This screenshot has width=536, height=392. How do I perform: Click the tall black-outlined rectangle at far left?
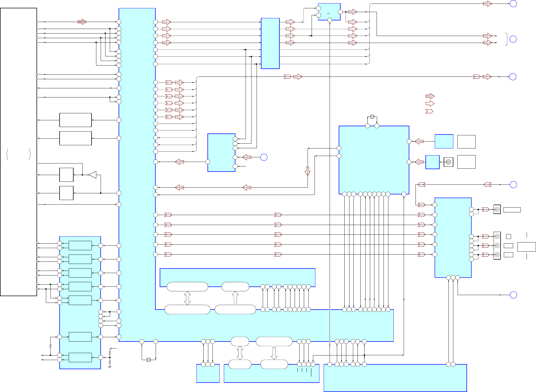[x=19, y=152]
